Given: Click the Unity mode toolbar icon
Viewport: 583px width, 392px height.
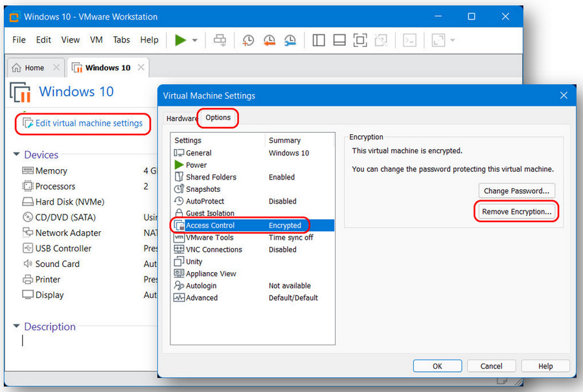Looking at the screenshot, I should [381, 40].
